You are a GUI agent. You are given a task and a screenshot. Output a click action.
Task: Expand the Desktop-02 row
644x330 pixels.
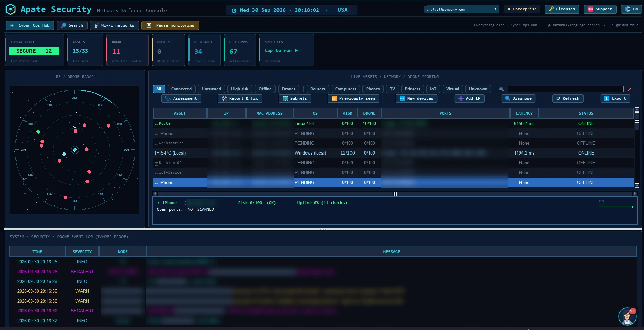tap(156, 164)
